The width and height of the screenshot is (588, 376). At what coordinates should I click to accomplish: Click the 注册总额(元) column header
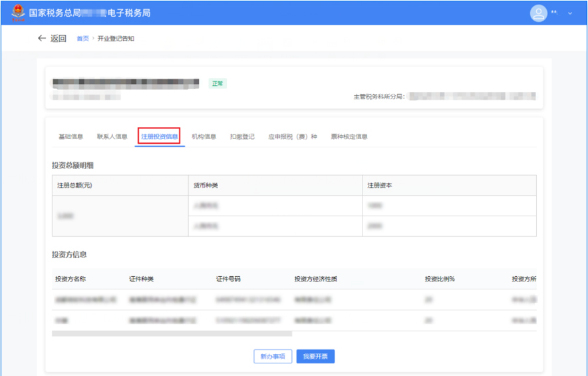(74, 185)
